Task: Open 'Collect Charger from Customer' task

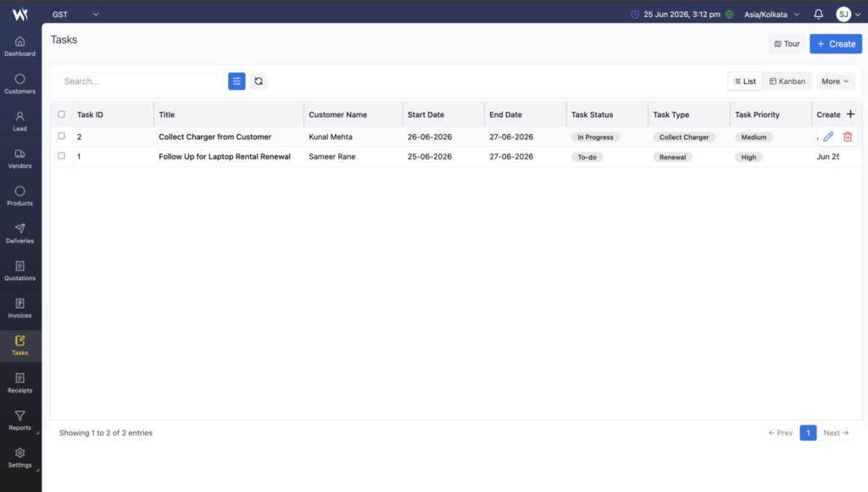Action: pos(214,137)
